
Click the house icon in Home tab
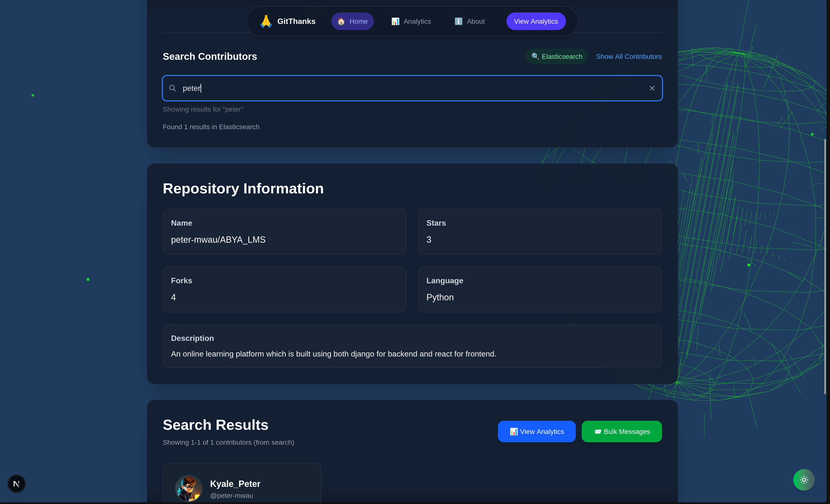(x=341, y=21)
